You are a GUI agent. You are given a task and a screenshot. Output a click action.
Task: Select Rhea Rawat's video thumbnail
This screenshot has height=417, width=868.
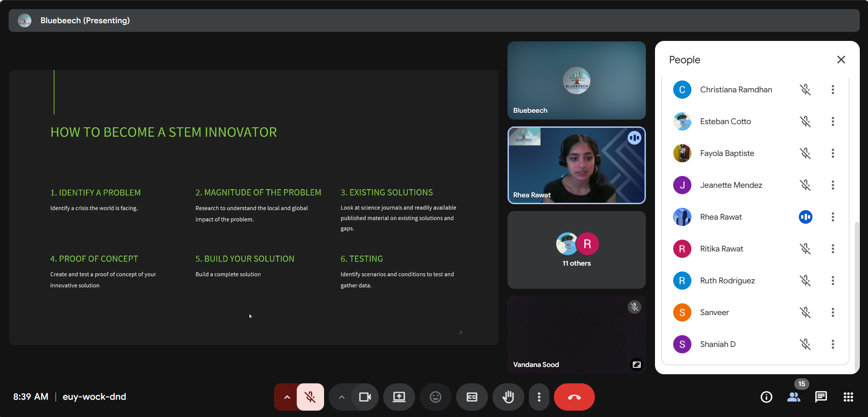click(x=576, y=165)
